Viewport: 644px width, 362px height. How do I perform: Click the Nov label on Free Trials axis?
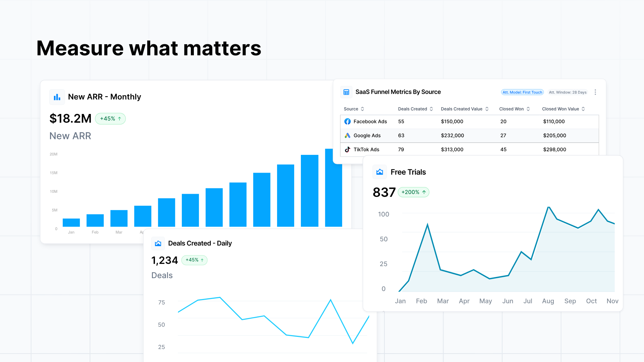[612, 301]
